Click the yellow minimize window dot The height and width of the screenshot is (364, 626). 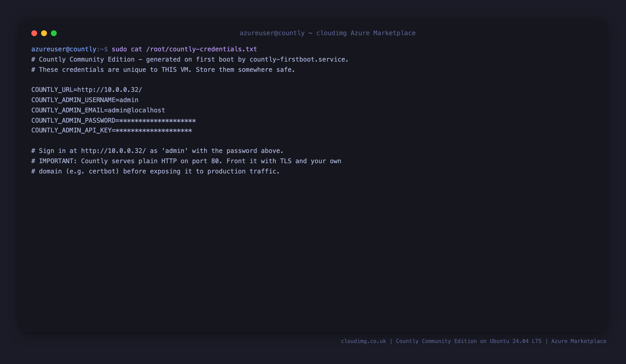[44, 33]
